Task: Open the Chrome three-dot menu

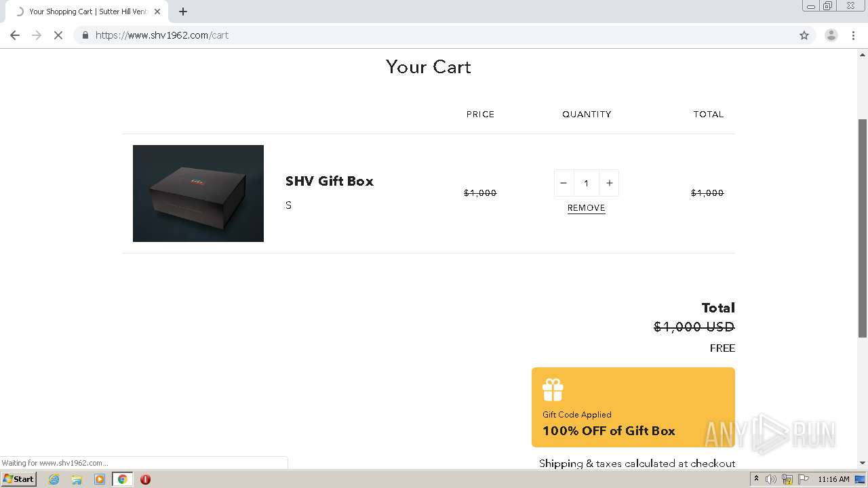Action: (x=853, y=35)
